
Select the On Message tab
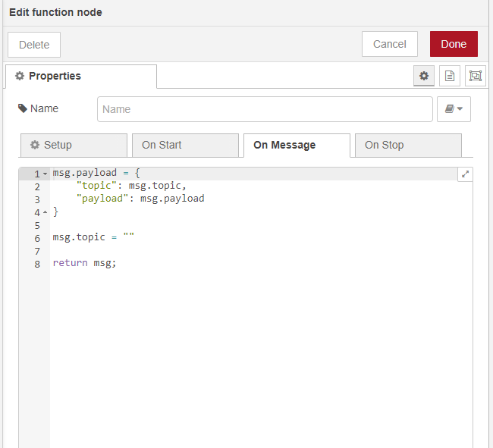pos(297,145)
